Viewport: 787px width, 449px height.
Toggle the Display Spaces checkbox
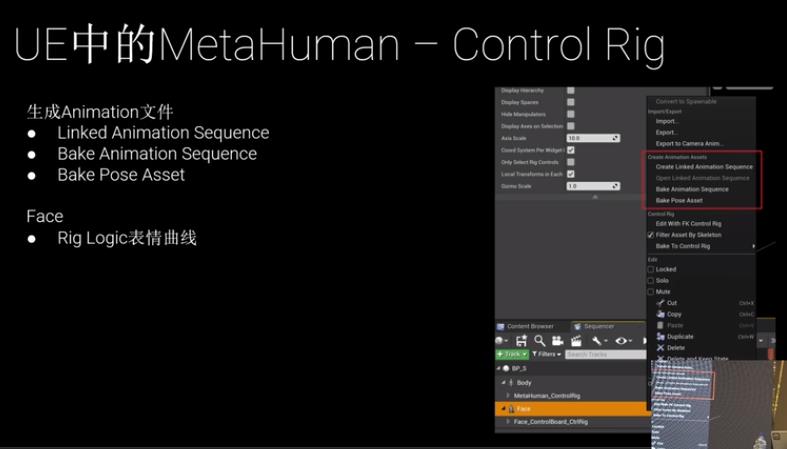[x=571, y=102]
